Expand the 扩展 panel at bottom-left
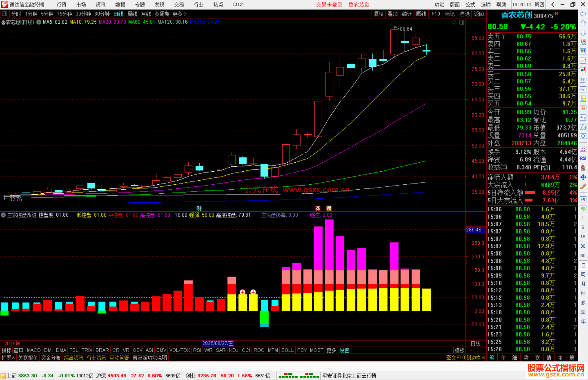 8,358
